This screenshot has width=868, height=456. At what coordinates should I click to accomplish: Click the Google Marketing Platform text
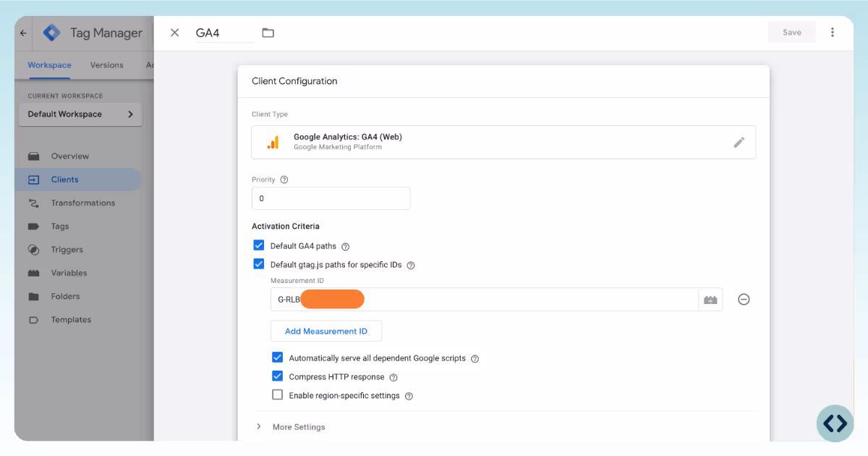click(338, 147)
